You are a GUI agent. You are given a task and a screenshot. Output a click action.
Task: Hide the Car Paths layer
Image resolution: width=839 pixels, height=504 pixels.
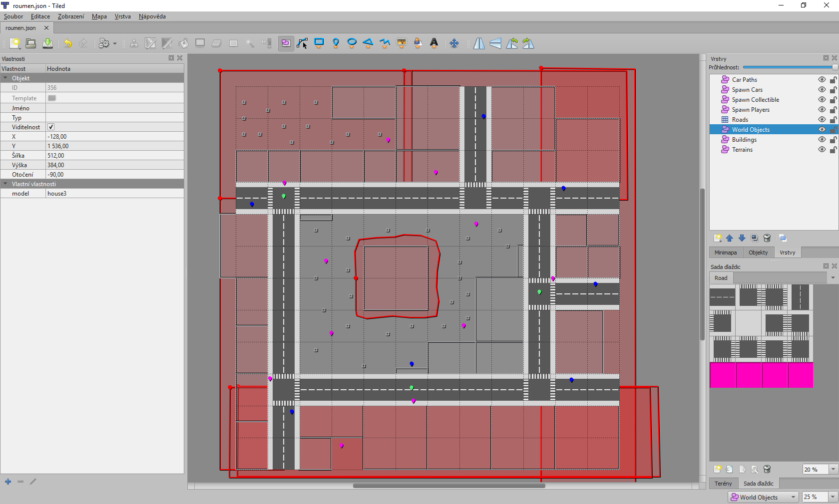click(822, 80)
